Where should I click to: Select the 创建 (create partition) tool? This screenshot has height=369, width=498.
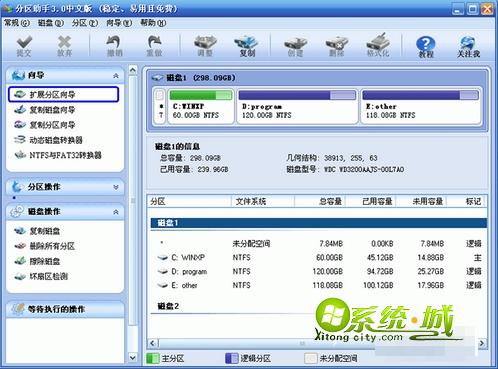coord(295,46)
